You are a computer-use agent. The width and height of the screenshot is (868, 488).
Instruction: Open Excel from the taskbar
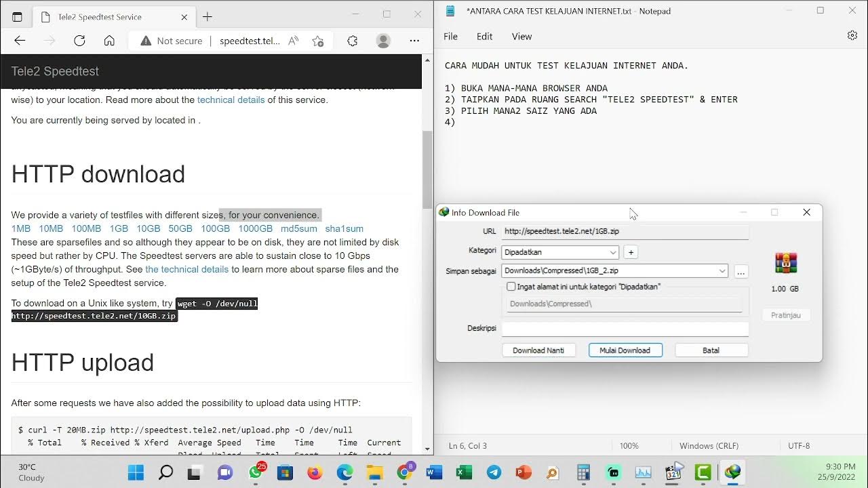tap(464, 472)
